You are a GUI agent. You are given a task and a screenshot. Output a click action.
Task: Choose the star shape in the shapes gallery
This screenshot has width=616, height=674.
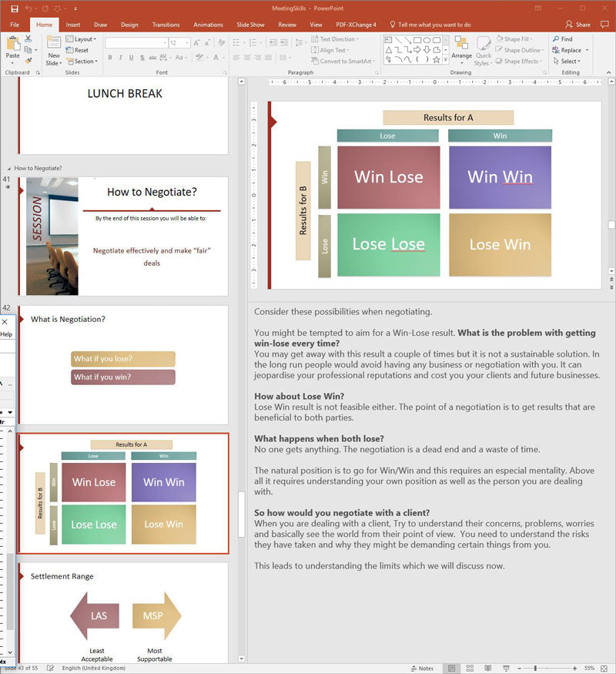[437, 60]
